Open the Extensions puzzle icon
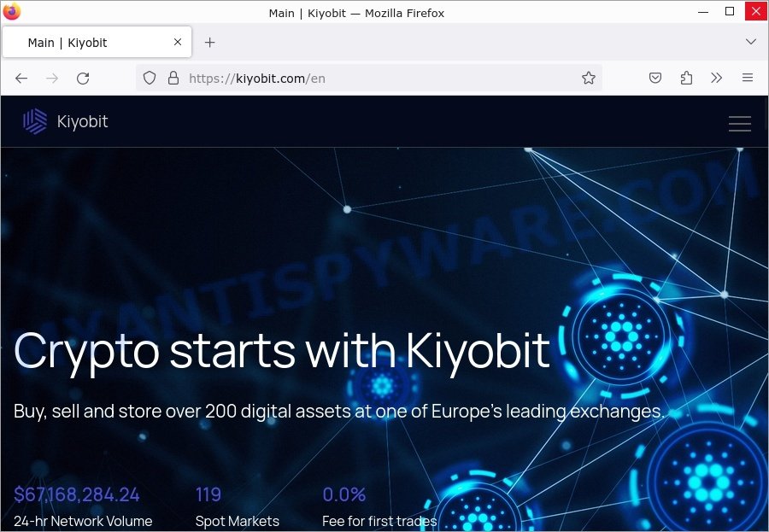769x532 pixels. (686, 78)
